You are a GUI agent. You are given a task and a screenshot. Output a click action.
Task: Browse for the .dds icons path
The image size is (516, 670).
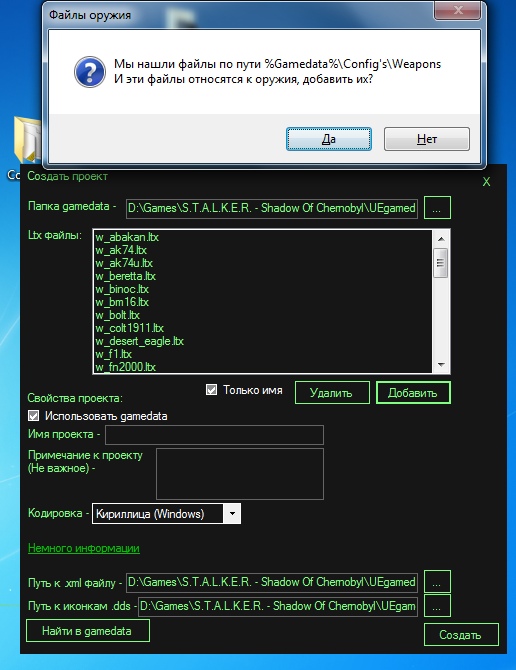tap(437, 605)
